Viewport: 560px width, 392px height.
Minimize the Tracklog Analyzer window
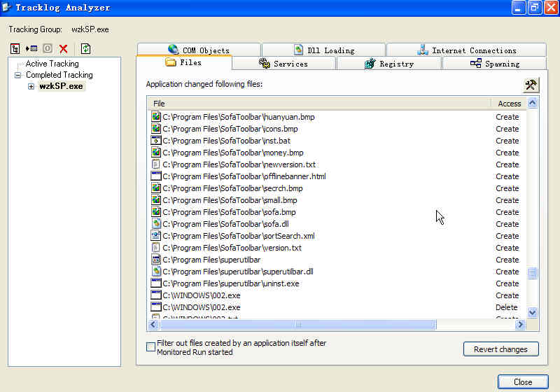[518, 8]
